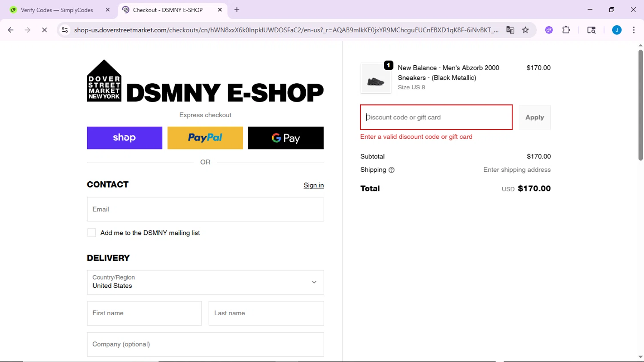Restore down the browser window
This screenshot has height=362, width=644.
pos(611,9)
